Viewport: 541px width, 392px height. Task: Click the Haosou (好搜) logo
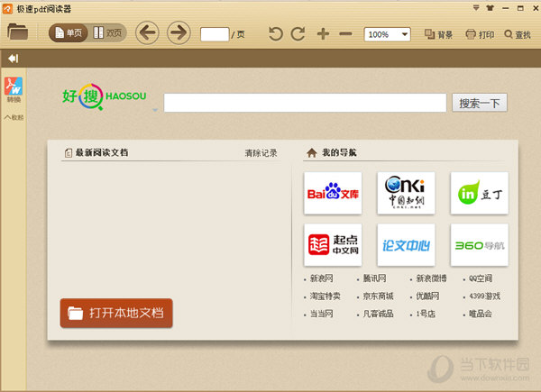coord(105,96)
